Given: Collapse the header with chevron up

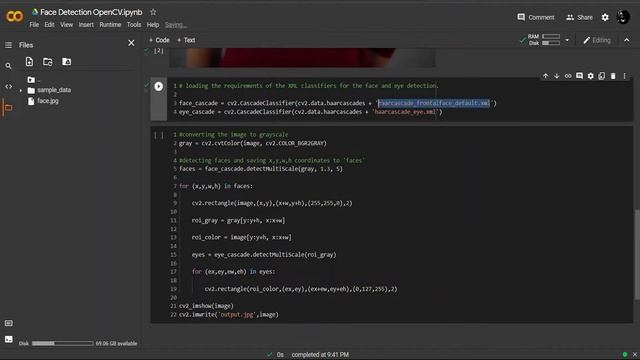Looking at the screenshot, I should pyautogui.click(x=627, y=40).
